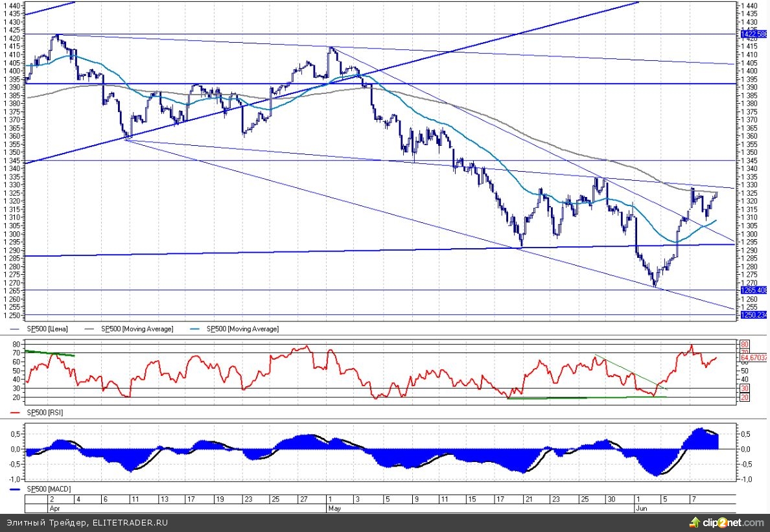Click the date 27 on the time axis
The image size is (770, 532).
pos(302,500)
